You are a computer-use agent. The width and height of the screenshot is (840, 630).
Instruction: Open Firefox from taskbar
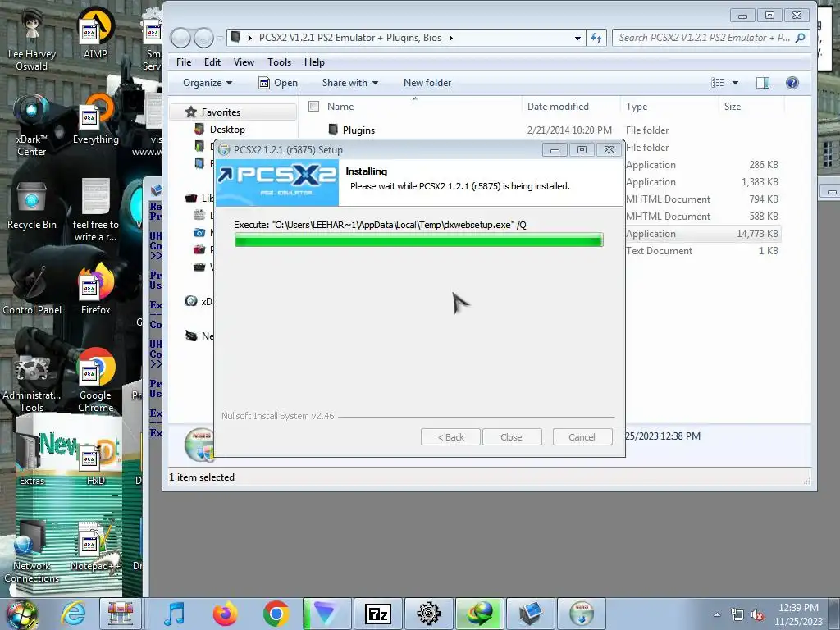[225, 614]
